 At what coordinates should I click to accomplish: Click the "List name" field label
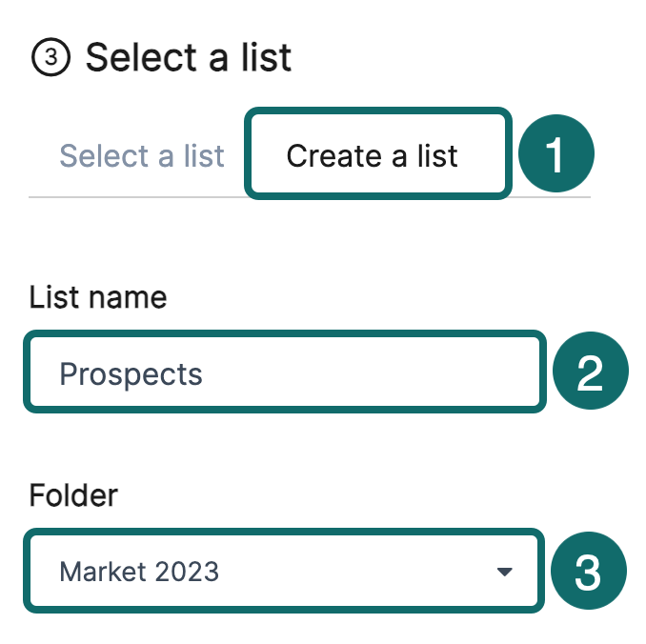98,298
